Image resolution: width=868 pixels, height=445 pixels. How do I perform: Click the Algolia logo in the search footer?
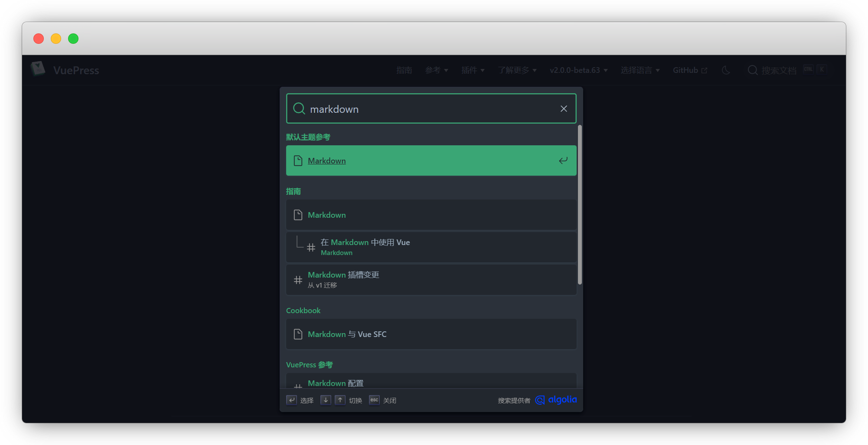click(x=556, y=400)
